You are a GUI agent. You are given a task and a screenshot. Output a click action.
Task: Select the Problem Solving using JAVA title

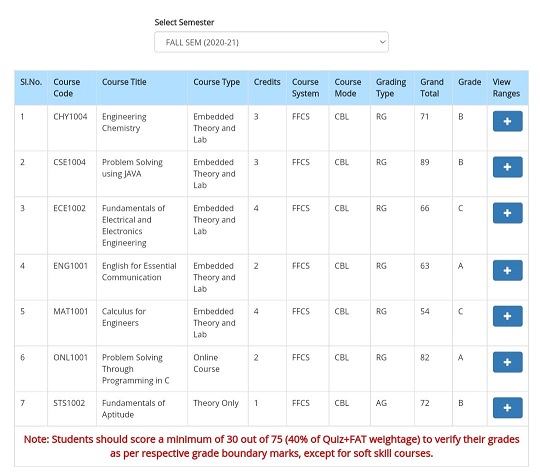pos(132,168)
